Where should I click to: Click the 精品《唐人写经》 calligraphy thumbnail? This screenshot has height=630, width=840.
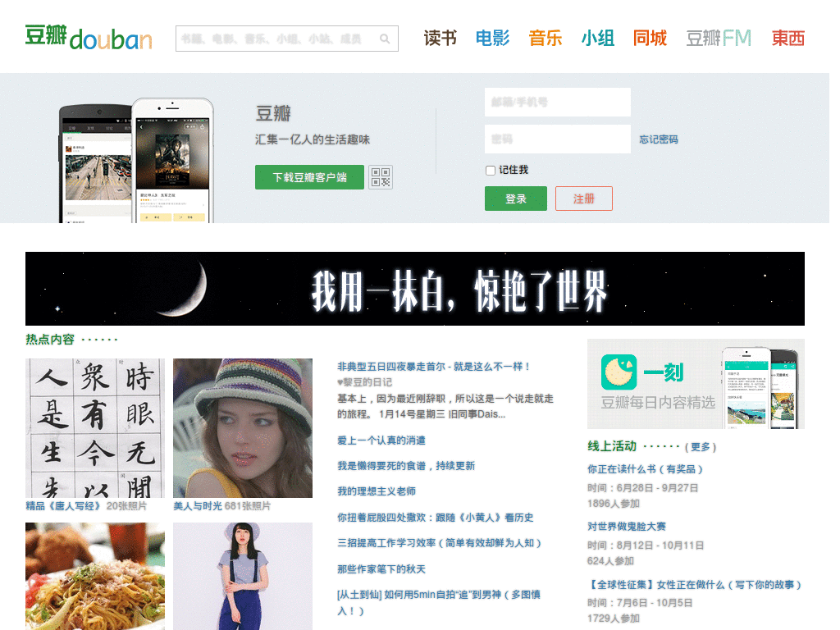pos(94,427)
